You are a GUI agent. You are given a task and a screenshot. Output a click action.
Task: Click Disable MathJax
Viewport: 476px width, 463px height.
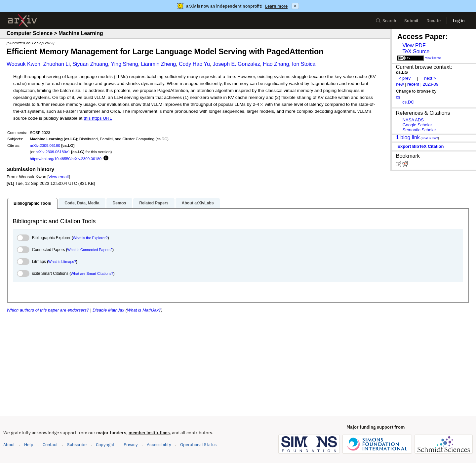tap(108, 310)
